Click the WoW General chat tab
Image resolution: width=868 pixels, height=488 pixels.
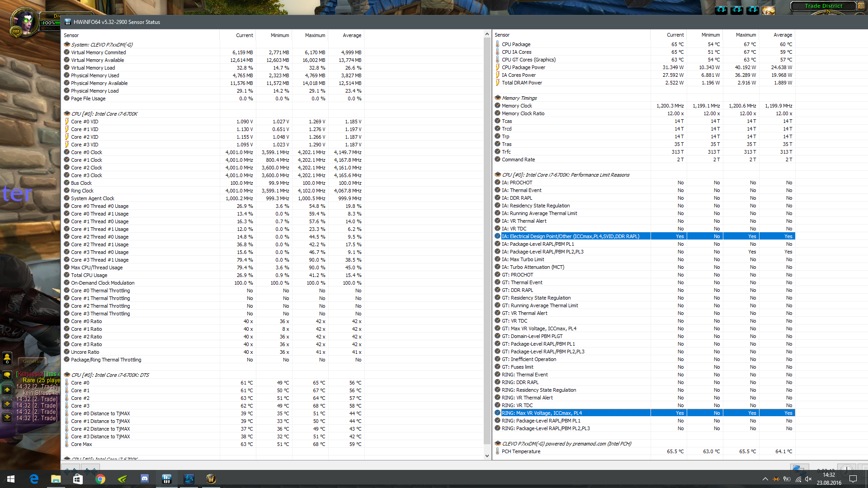click(32, 361)
